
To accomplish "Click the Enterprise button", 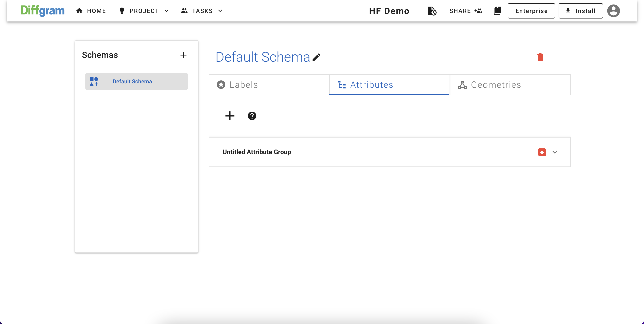I will [531, 11].
